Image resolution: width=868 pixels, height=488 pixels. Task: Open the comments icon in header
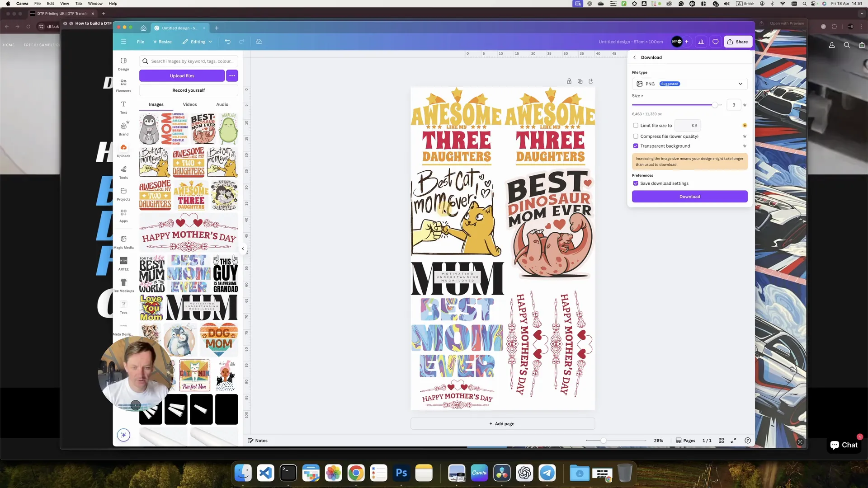tap(715, 42)
